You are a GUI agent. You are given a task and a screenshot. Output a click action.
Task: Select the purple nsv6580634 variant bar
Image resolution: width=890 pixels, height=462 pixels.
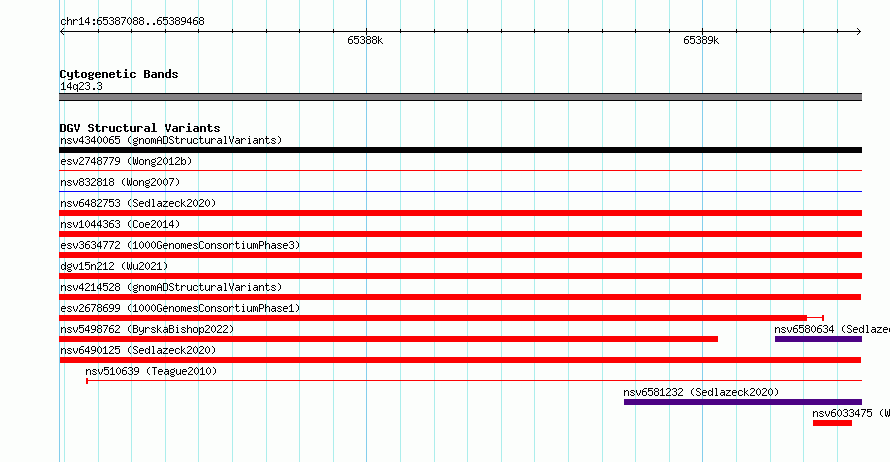coord(818,339)
